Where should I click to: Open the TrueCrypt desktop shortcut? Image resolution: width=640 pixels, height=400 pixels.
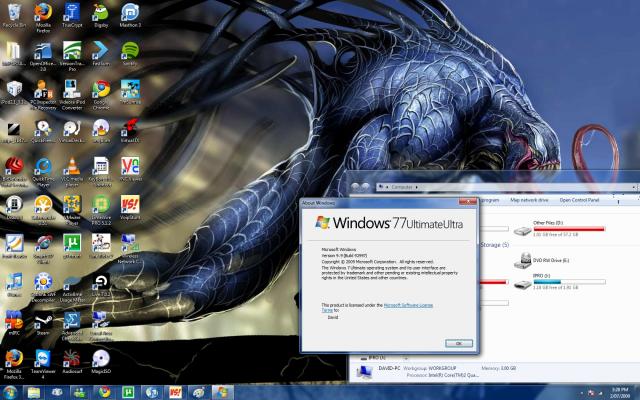[x=72, y=15]
